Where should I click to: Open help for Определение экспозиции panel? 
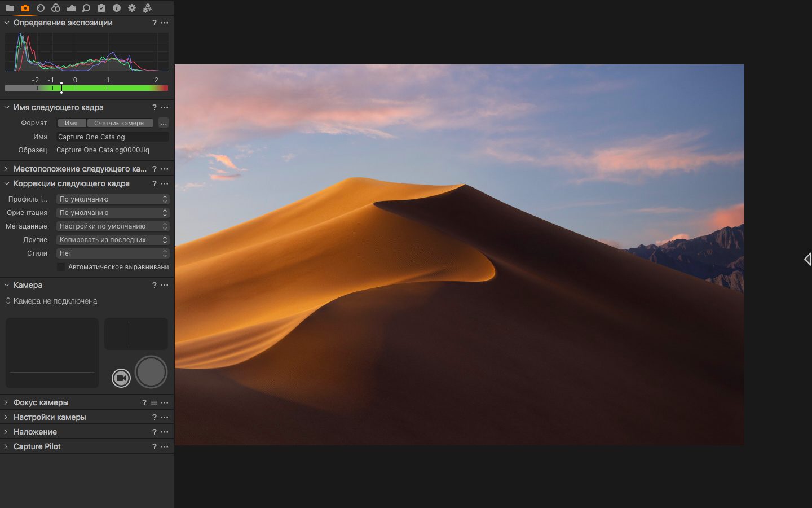[x=154, y=23]
